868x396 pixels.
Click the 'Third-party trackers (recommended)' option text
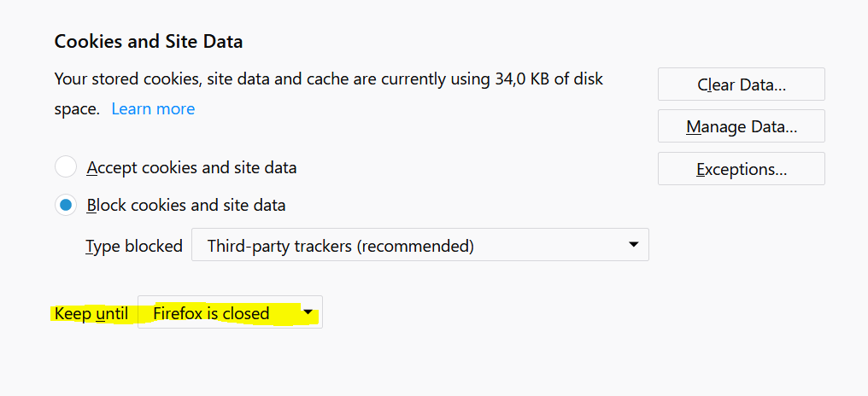[340, 246]
